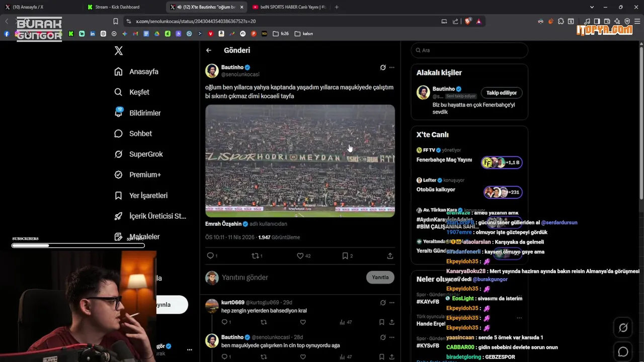Click browser bookmark icon left of URL
644x362 pixels.
pos(116,21)
